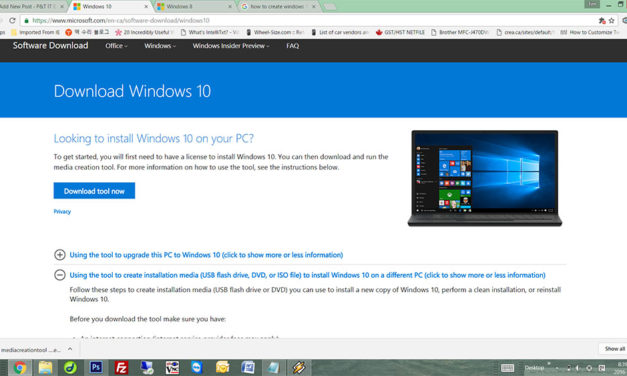This screenshot has width=627, height=376.
Task: Bookmark this page with the star icon
Action: tap(611, 20)
